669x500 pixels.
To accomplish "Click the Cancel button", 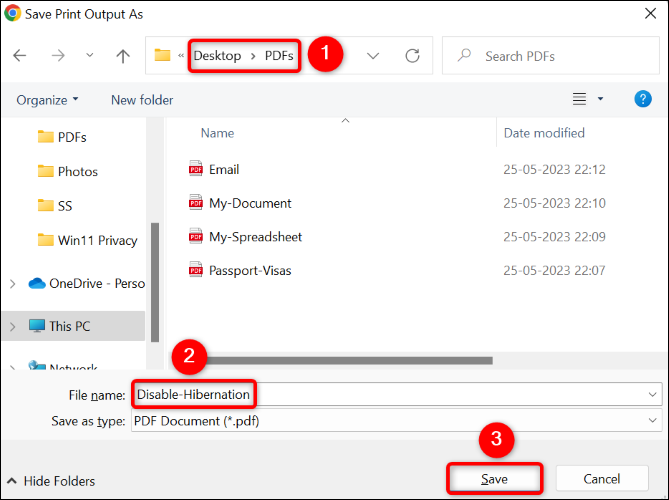I will (602, 479).
